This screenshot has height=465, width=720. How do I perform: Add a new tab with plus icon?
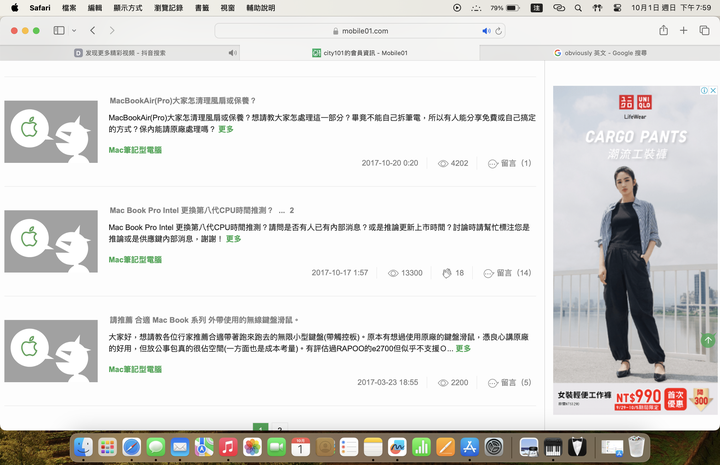[x=684, y=30]
